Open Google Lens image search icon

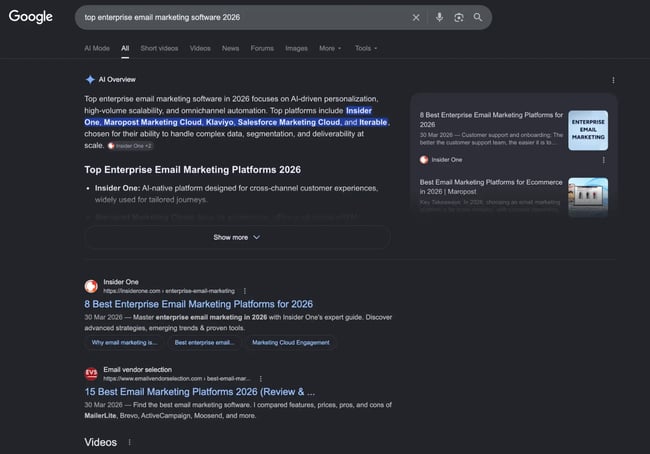[458, 17]
